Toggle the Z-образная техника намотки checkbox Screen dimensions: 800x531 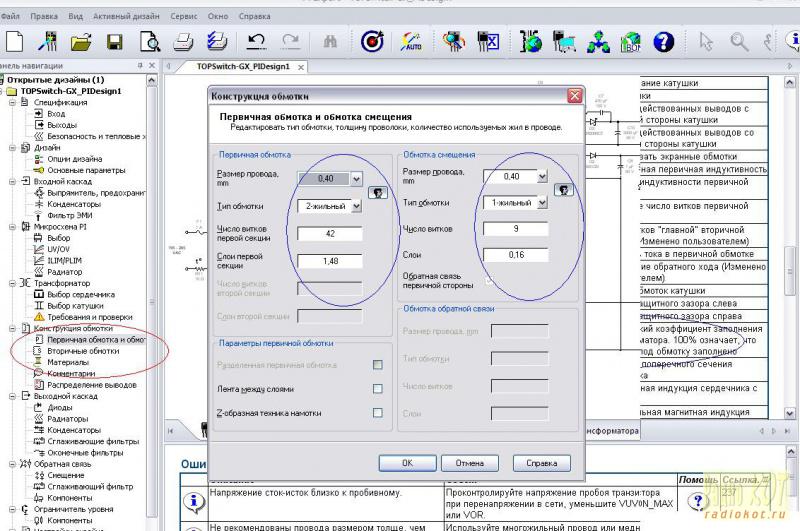pyautogui.click(x=377, y=412)
